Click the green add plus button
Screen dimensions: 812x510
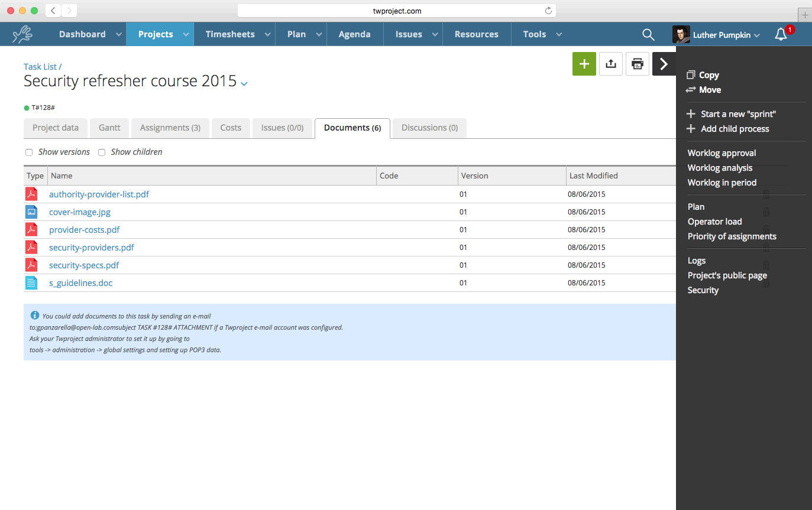(x=584, y=64)
